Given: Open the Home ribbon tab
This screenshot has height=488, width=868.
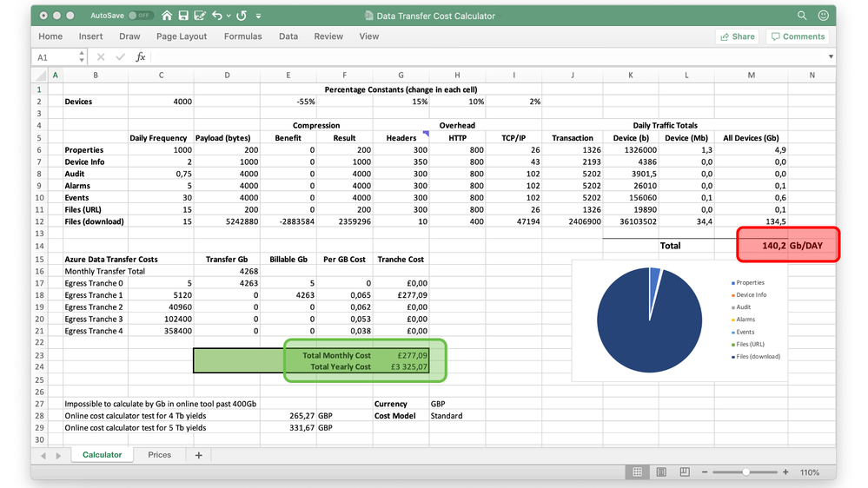Looking at the screenshot, I should (50, 36).
